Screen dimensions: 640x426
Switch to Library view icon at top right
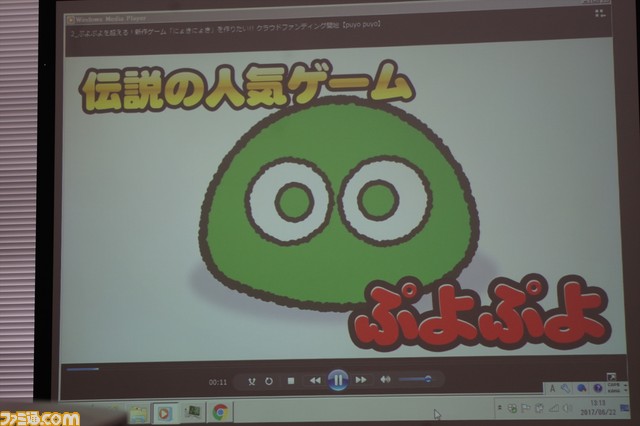[x=600, y=13]
